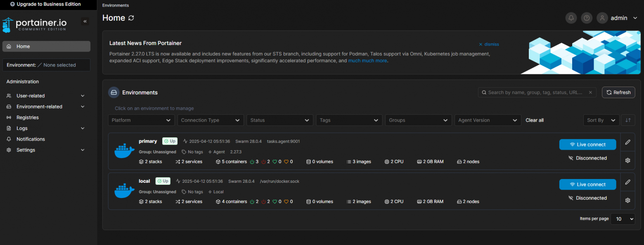Toggle sort order direction icon
This screenshot has height=245, width=644.
coord(628,120)
